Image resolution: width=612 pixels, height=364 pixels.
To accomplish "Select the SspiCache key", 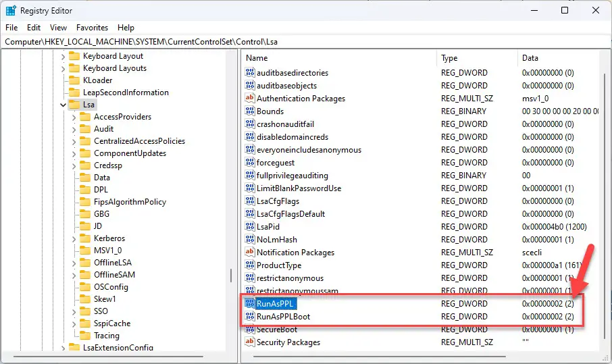I will [112, 323].
